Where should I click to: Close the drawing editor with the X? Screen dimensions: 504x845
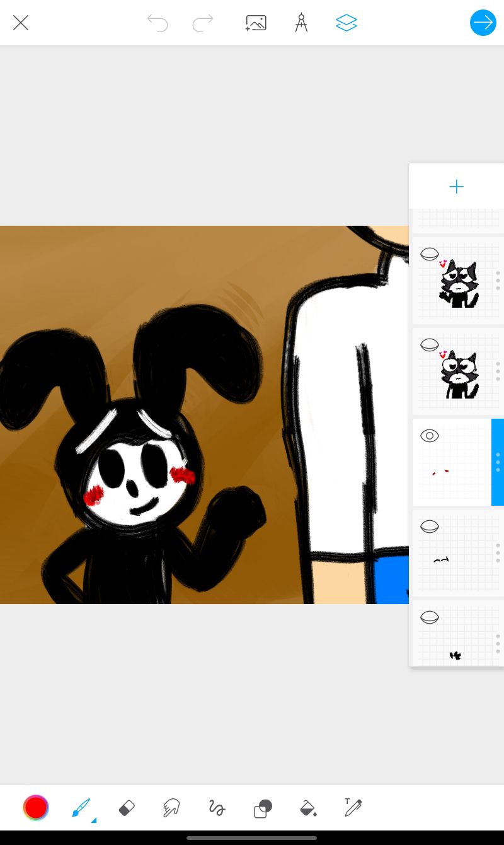(x=21, y=23)
